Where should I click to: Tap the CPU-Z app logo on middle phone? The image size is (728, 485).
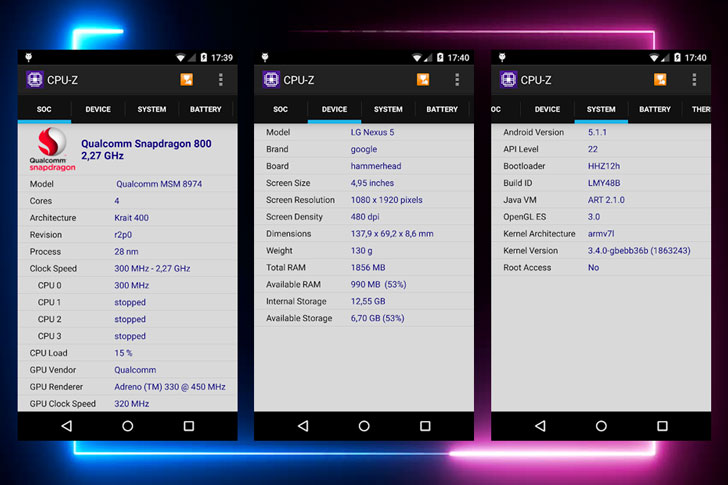pyautogui.click(x=271, y=80)
